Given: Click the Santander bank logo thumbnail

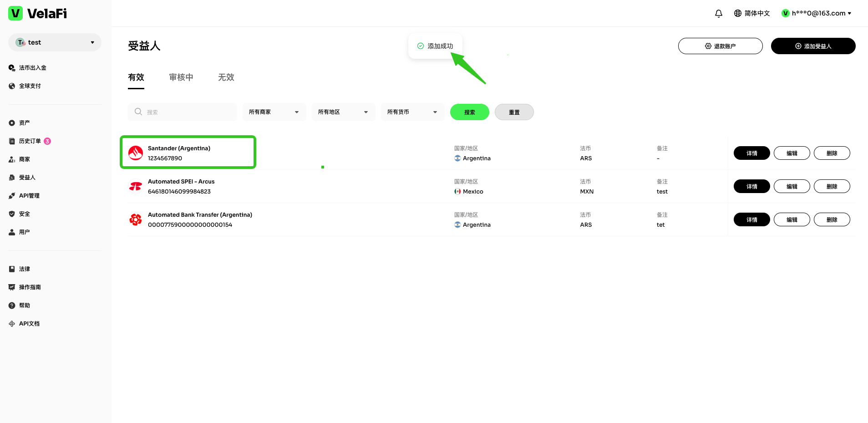Looking at the screenshot, I should (x=136, y=153).
